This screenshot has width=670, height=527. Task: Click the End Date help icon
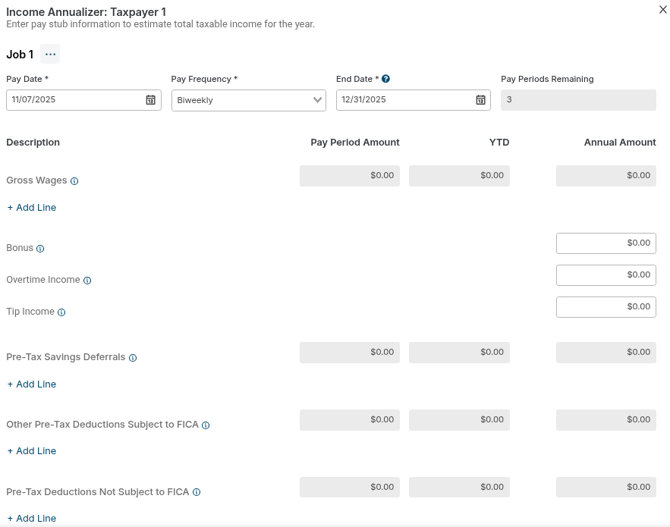coord(386,79)
